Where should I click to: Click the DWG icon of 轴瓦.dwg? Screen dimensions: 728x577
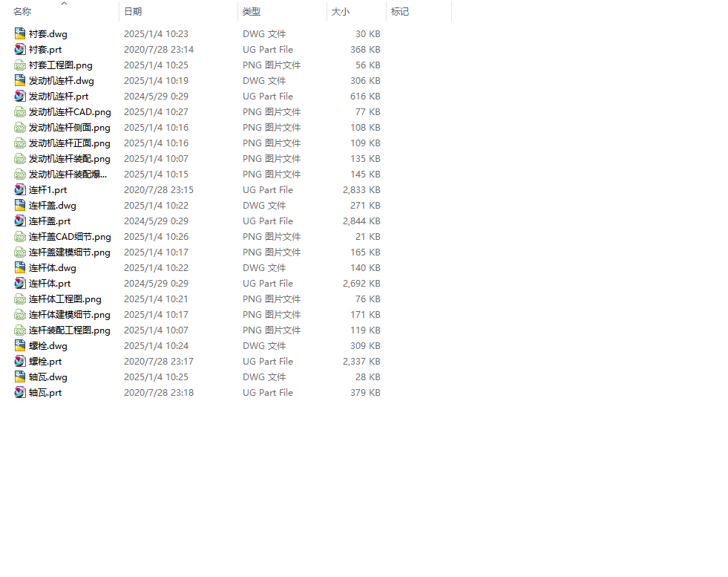tap(19, 376)
